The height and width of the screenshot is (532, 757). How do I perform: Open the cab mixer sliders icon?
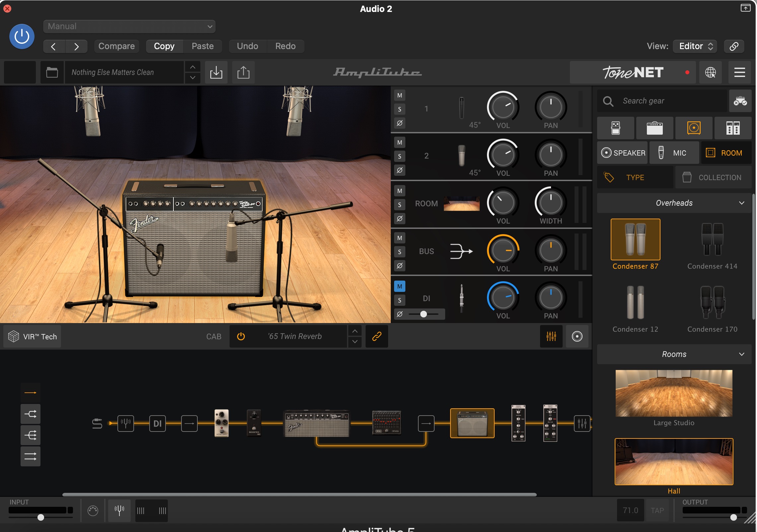pyautogui.click(x=551, y=336)
